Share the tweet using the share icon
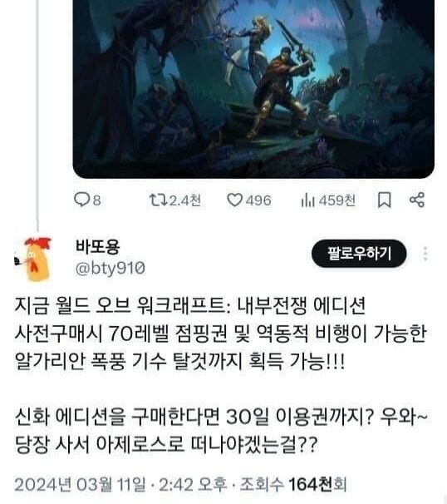Image resolution: width=447 pixels, height=504 pixels. tap(417, 200)
